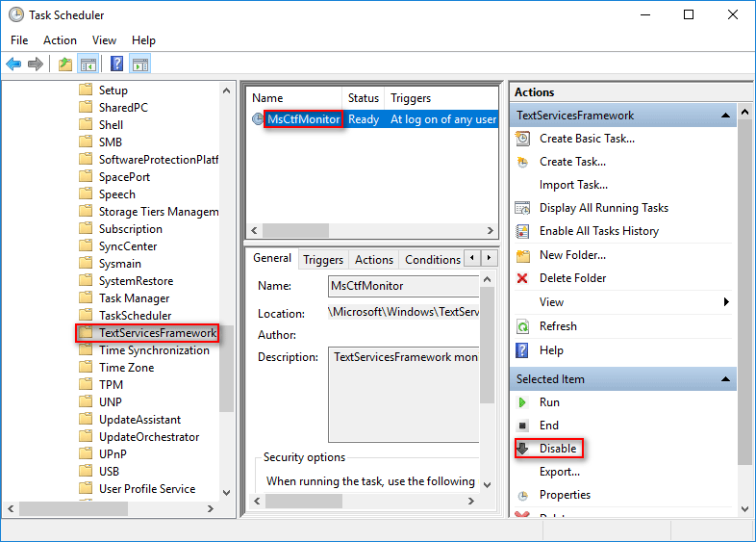Select the MsCtfMonitor task row

coord(373,119)
